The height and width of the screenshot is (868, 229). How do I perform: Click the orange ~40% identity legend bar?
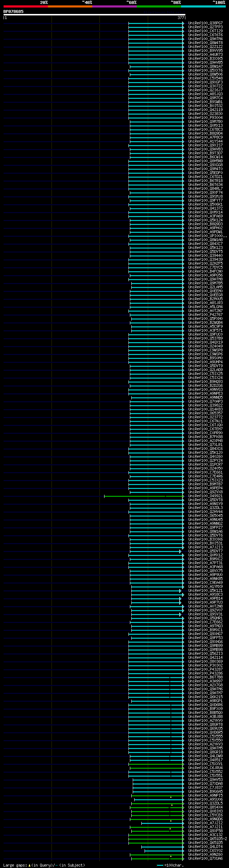coord(70,6)
